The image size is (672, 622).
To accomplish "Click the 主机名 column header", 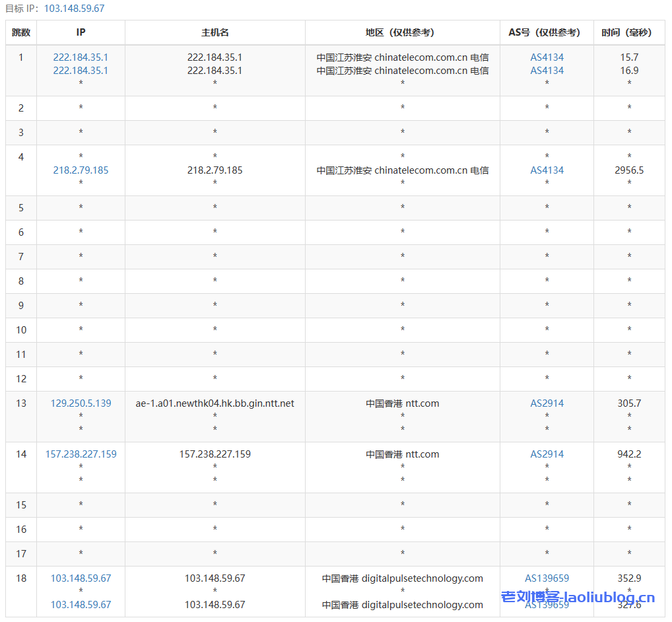I will click(215, 32).
